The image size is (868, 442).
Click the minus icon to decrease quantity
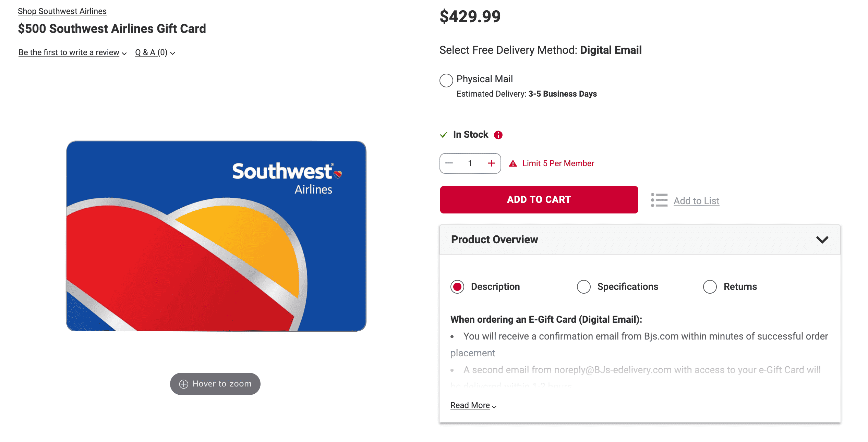(x=449, y=163)
